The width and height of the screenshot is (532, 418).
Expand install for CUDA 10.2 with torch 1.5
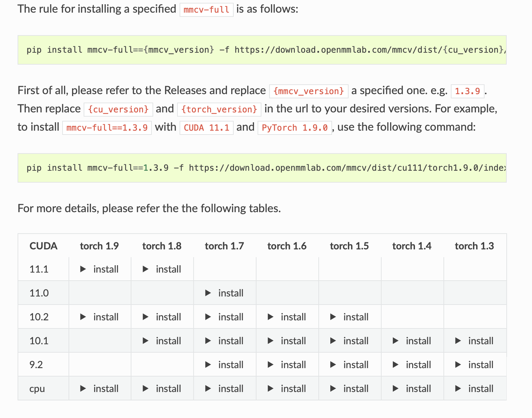[x=349, y=317]
